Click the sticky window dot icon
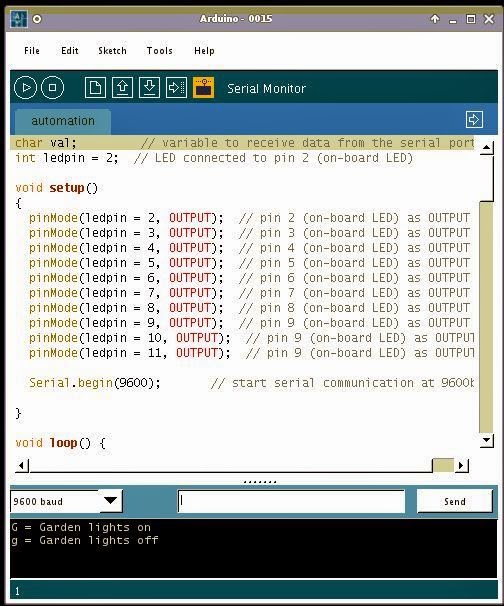This screenshot has height=606, width=504. tap(37, 19)
